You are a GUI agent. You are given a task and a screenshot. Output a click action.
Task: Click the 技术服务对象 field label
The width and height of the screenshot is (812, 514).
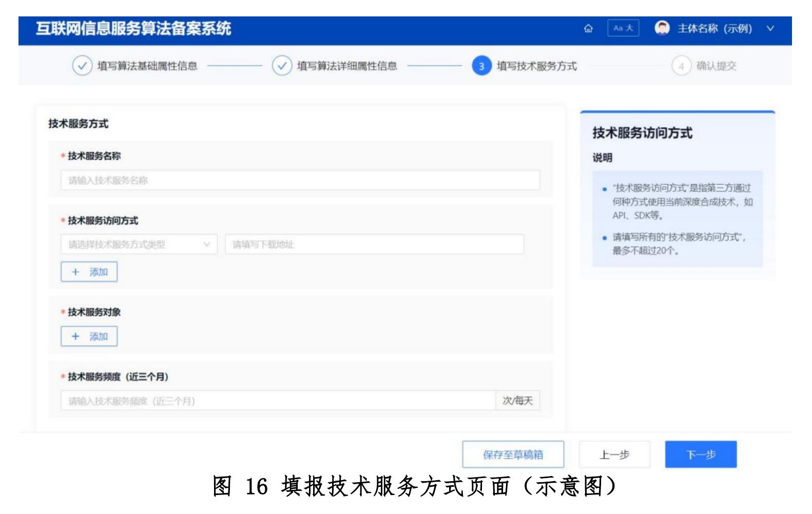coord(94,312)
